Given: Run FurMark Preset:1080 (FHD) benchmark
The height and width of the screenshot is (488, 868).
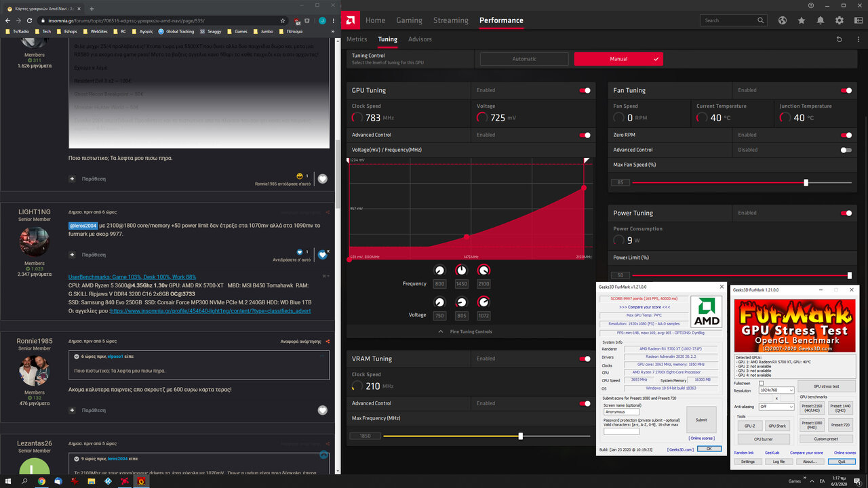Looking at the screenshot, I should (812, 425).
